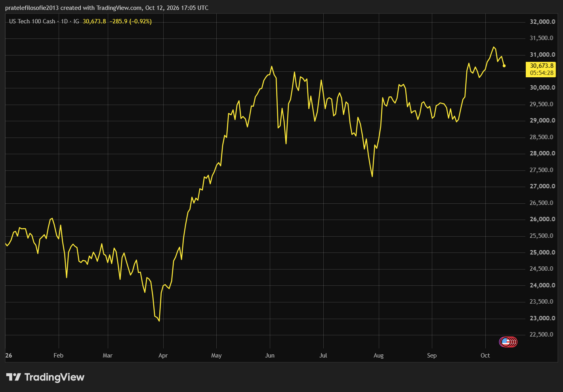This screenshot has height=392, width=563.
Task: Click the 30,000.0 price axis label
Action: 542,88
